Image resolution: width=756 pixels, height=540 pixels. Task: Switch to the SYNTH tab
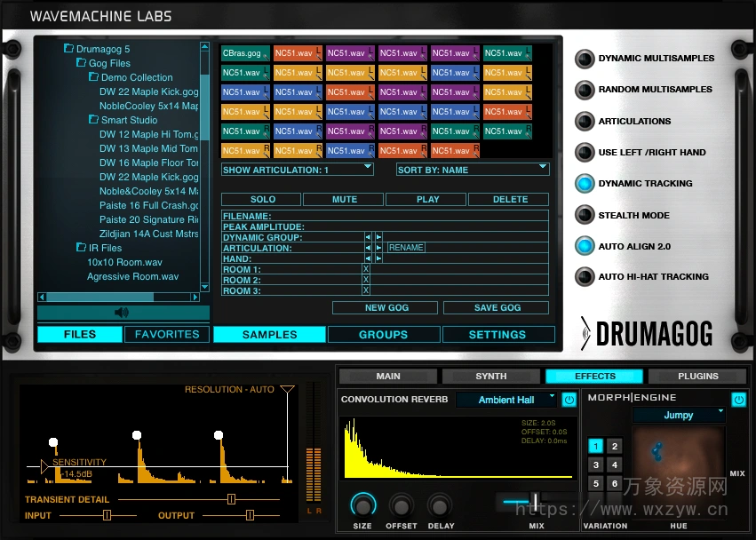tap(490, 376)
